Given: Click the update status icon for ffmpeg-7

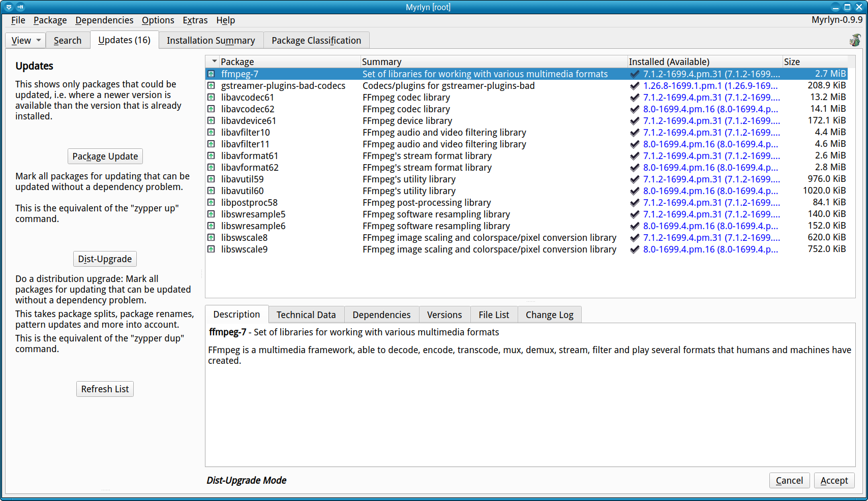Looking at the screenshot, I should click(x=211, y=74).
